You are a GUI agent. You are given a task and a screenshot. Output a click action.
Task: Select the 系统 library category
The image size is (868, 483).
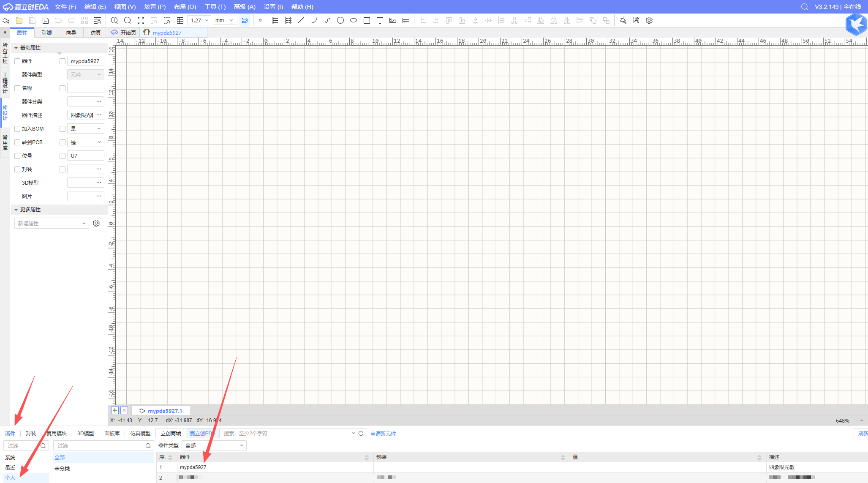[10, 457]
